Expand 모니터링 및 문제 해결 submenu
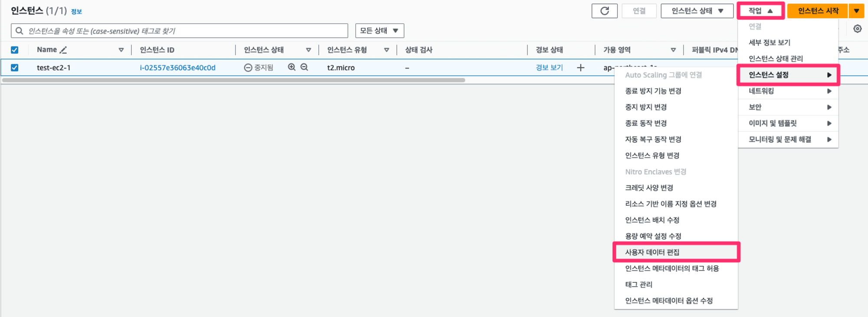Viewport: 868px width, 317px height. (x=788, y=139)
